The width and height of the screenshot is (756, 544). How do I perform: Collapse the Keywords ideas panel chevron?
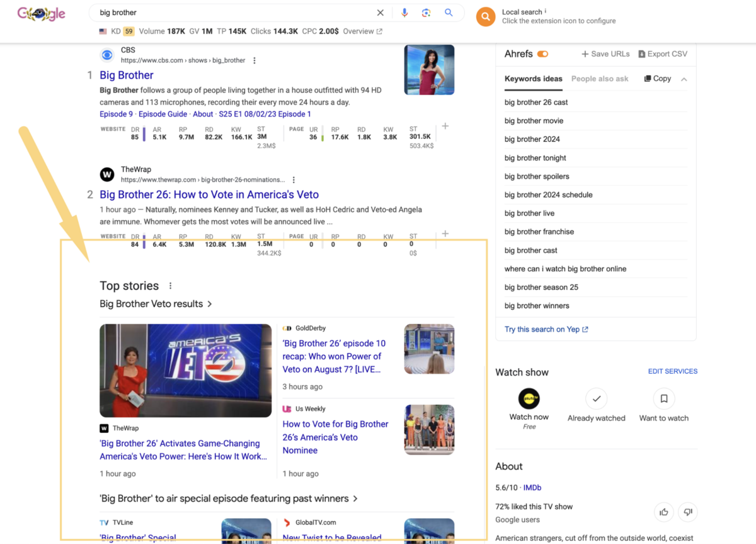[684, 79]
